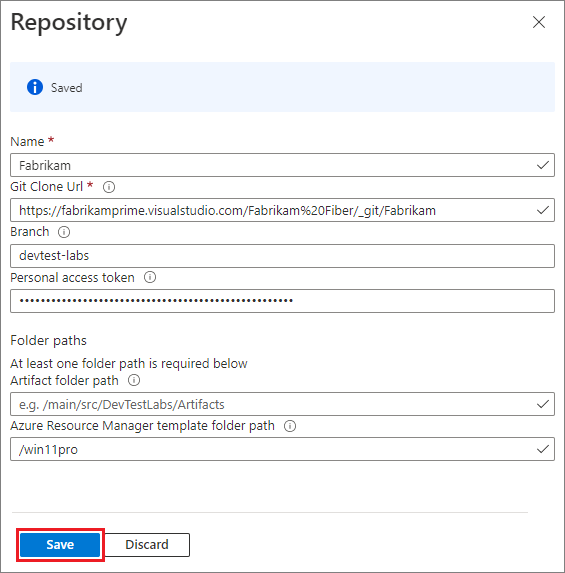Click the checkmark in the Name field
This screenshot has height=573, width=565.
click(x=543, y=165)
